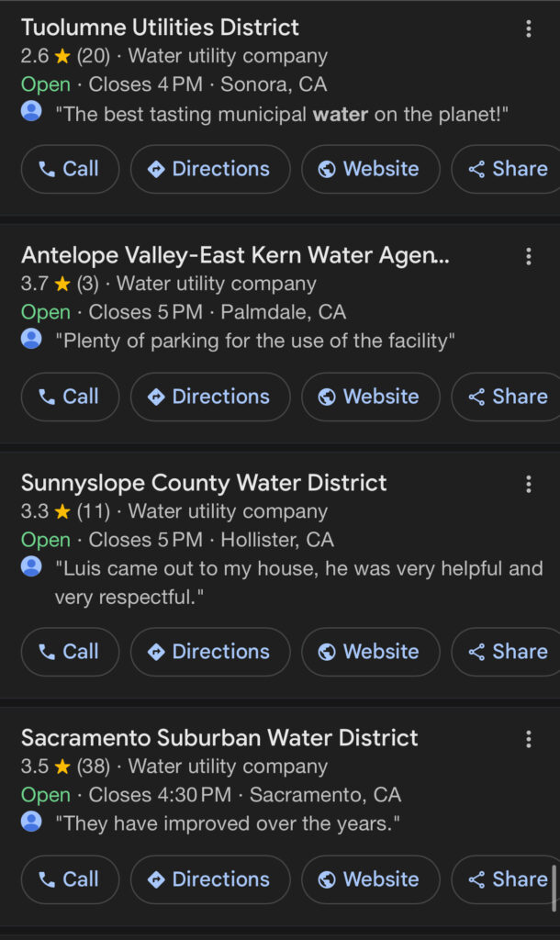Open Sunnyslope County Water District listing title
Image resolution: width=560 pixels, height=940 pixels.
204,483
